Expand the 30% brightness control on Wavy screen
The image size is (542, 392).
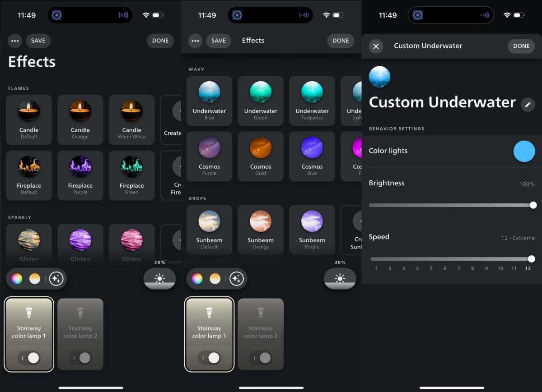[x=340, y=278]
